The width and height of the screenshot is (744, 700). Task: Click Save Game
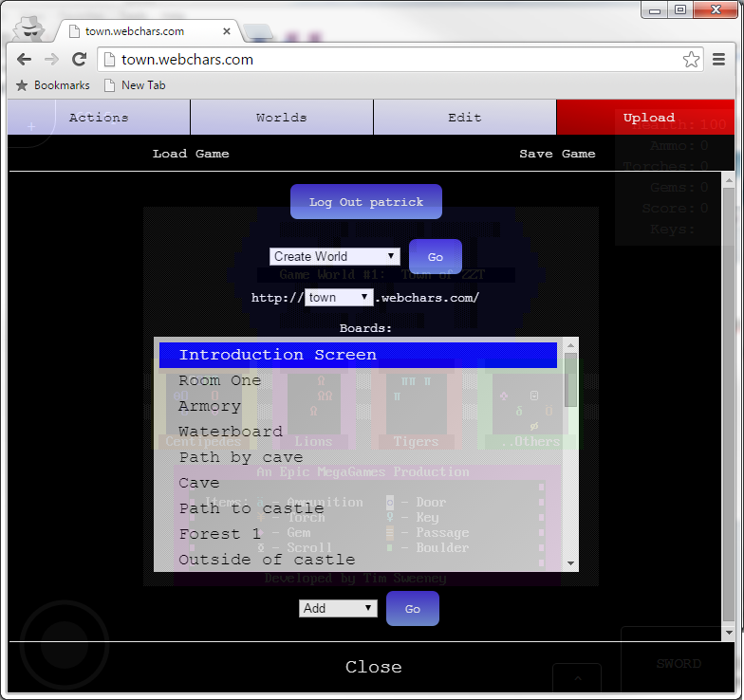pos(557,154)
